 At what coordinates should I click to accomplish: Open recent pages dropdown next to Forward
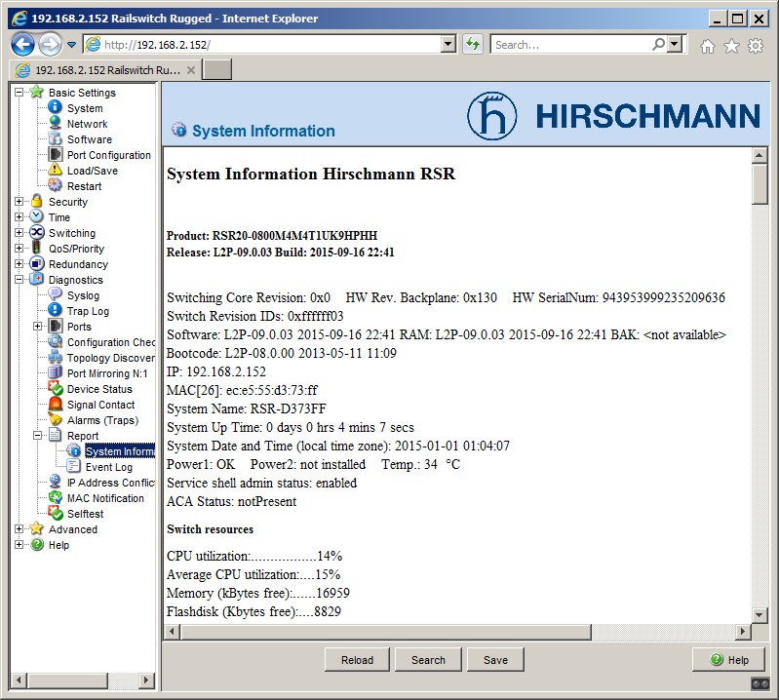(x=71, y=45)
